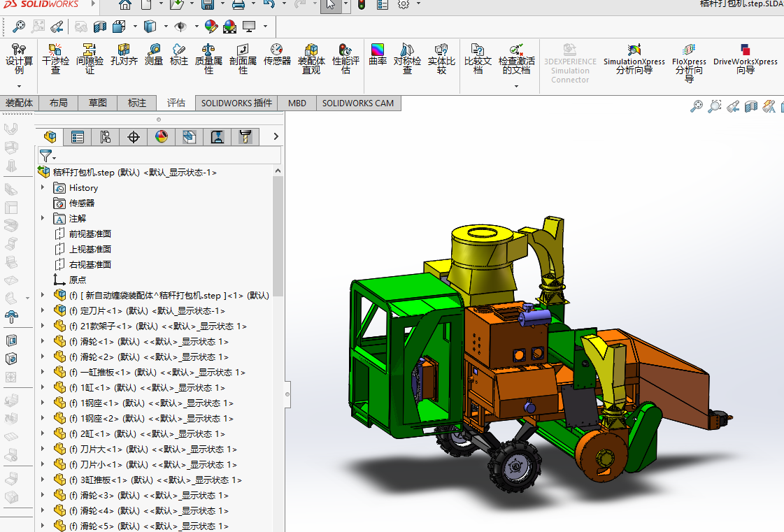Viewport: 784px width, 532px height.
Task: Open 质量属性 mass properties
Action: pyautogui.click(x=208, y=59)
